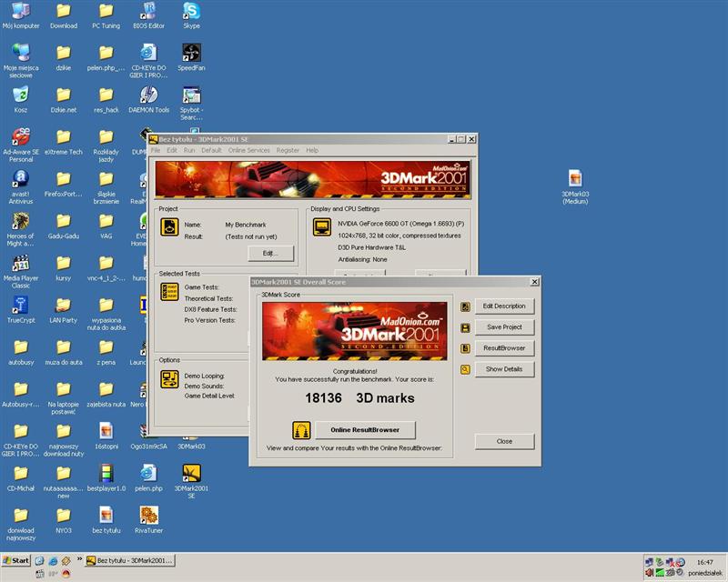Viewport: 728px width, 582px height.
Task: Open the RivaTuner desktop icon
Action: click(x=148, y=520)
